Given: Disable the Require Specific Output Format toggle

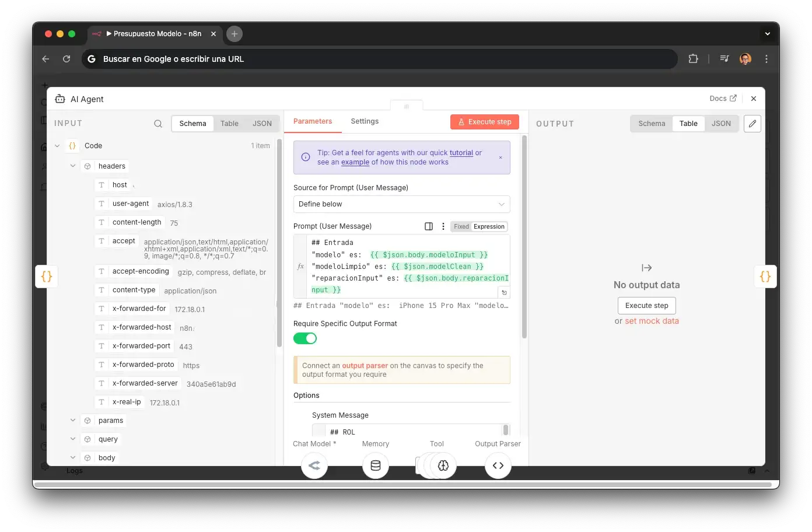Looking at the screenshot, I should (x=305, y=338).
